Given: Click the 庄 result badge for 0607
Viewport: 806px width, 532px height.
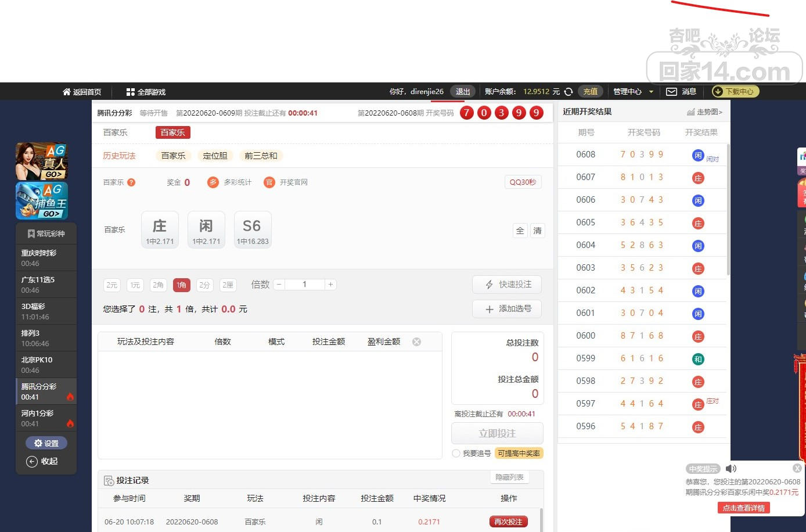Looking at the screenshot, I should click(x=698, y=178).
